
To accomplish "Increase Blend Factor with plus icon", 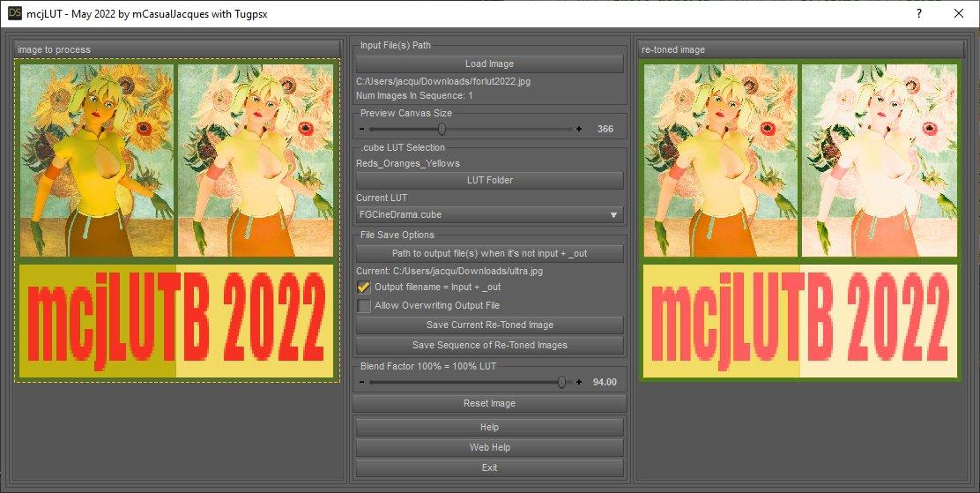I will point(579,382).
